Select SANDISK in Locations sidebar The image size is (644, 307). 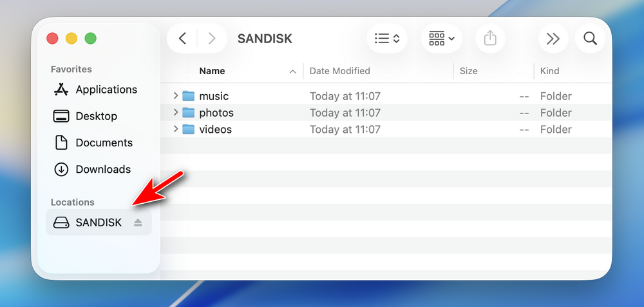tap(98, 223)
